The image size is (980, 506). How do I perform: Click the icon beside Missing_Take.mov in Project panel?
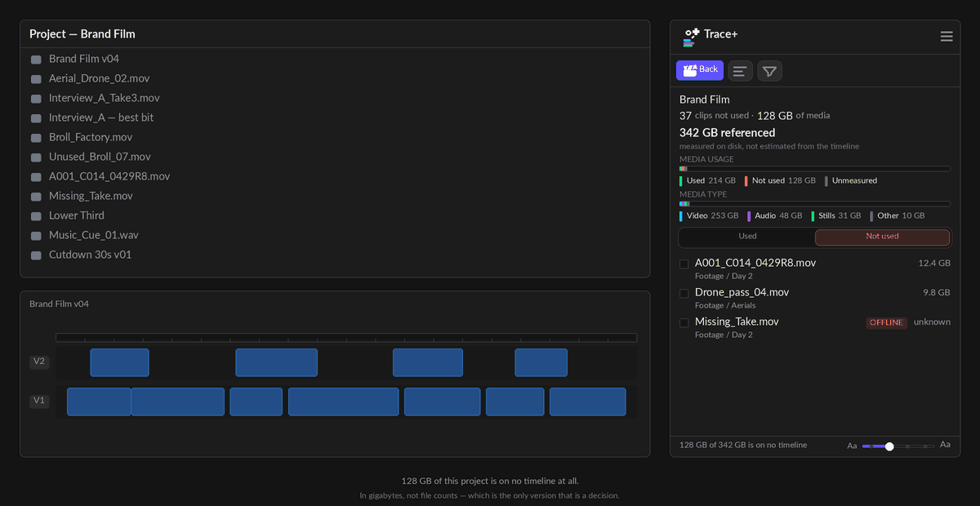pos(36,197)
